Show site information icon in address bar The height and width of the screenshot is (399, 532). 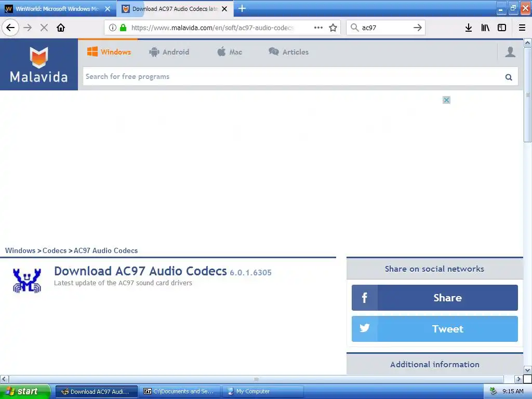pos(113,28)
